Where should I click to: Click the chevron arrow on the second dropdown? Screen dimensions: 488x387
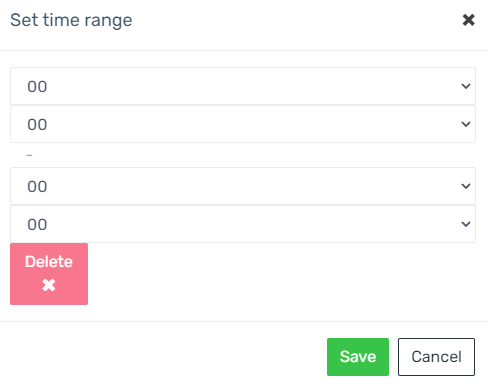click(466, 124)
